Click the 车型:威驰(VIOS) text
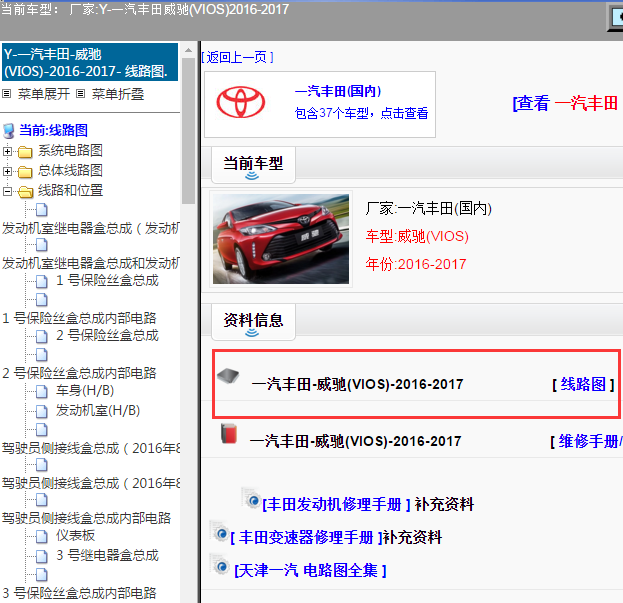This screenshot has height=603, width=623. pyautogui.click(x=417, y=237)
